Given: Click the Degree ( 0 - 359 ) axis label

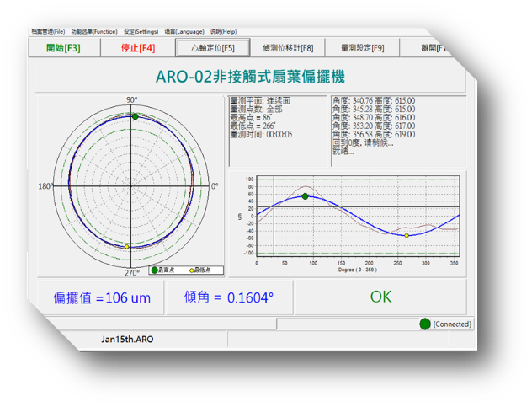Looking at the screenshot, I should (358, 270).
